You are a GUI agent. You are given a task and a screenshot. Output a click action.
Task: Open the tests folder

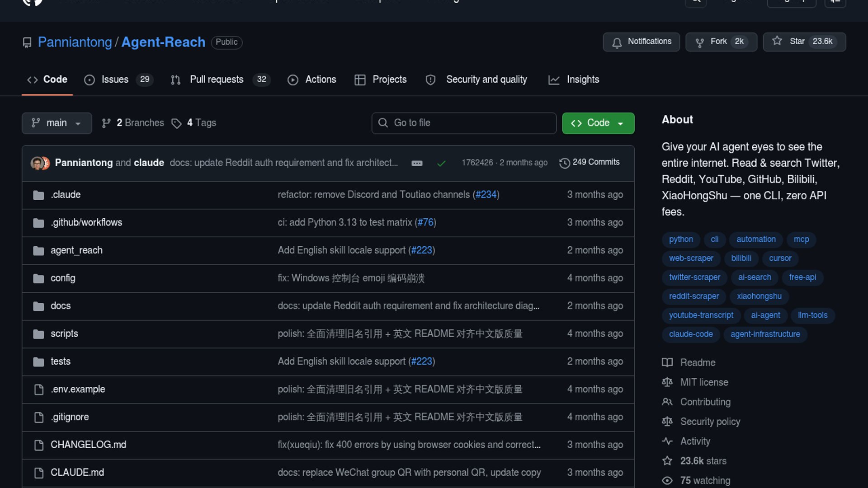tap(61, 361)
